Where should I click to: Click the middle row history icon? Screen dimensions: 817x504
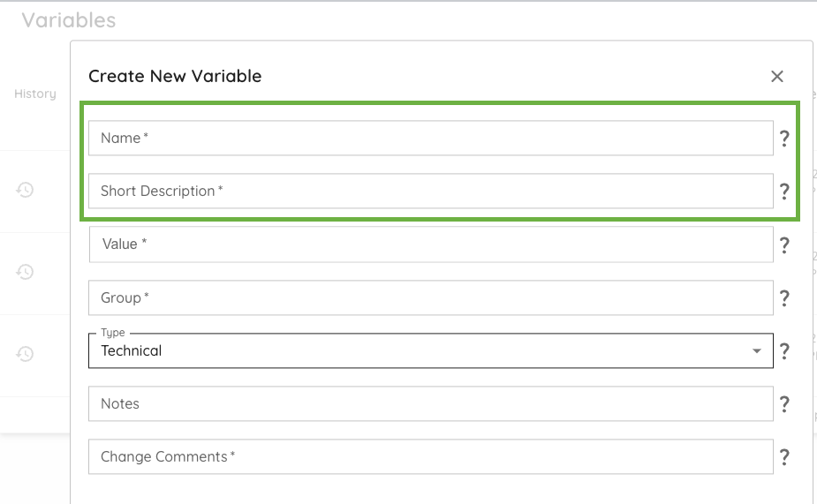point(26,272)
